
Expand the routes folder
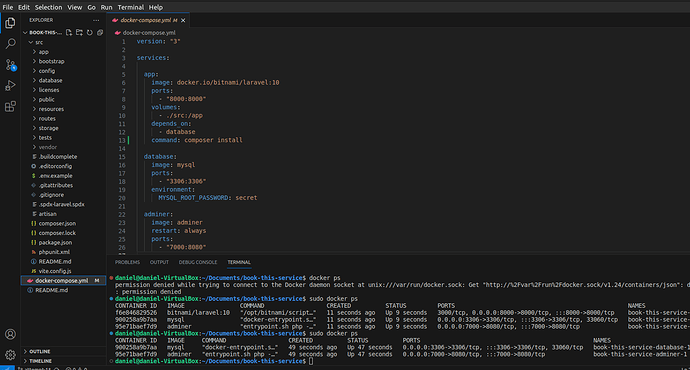(x=64, y=119)
